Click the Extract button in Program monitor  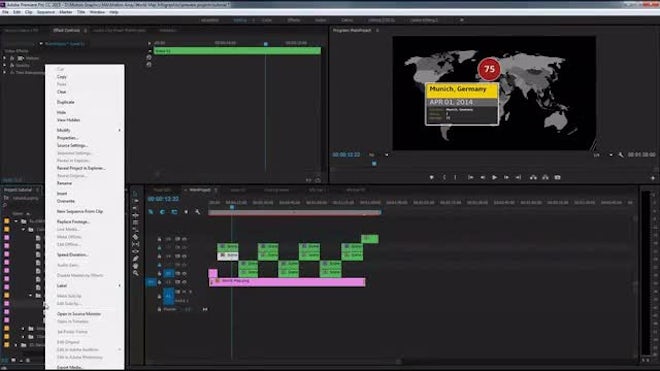(x=545, y=178)
